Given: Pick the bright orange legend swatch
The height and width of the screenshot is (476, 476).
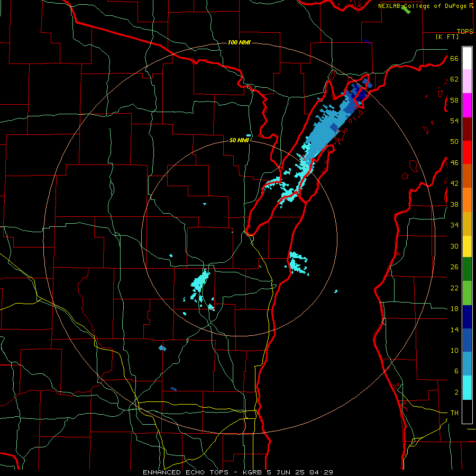Looking at the screenshot, I should coord(467,200).
